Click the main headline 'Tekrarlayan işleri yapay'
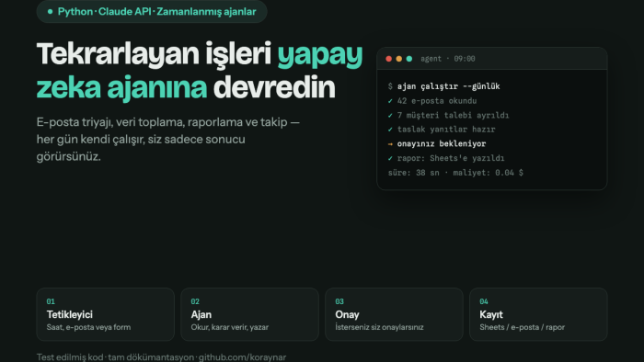The image size is (644, 362). coord(200,54)
